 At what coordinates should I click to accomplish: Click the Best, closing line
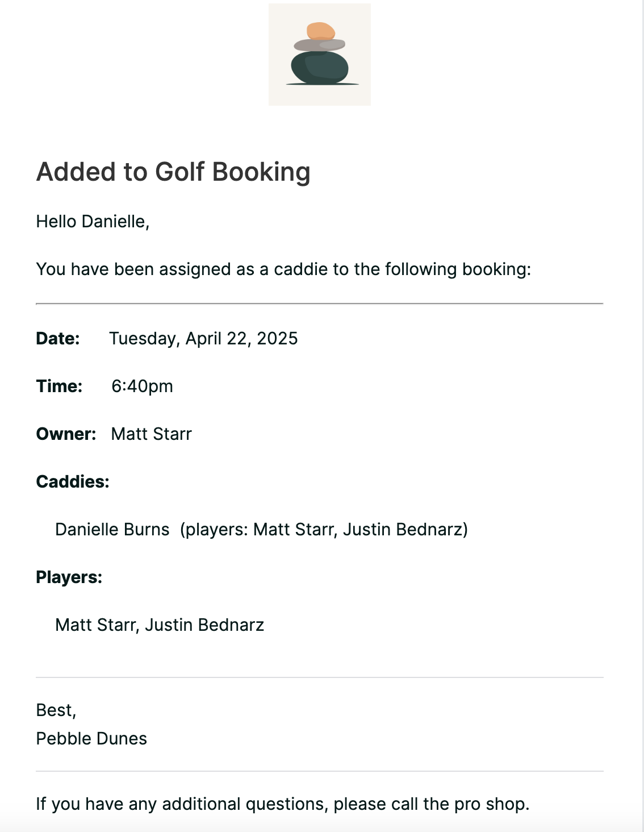56,710
